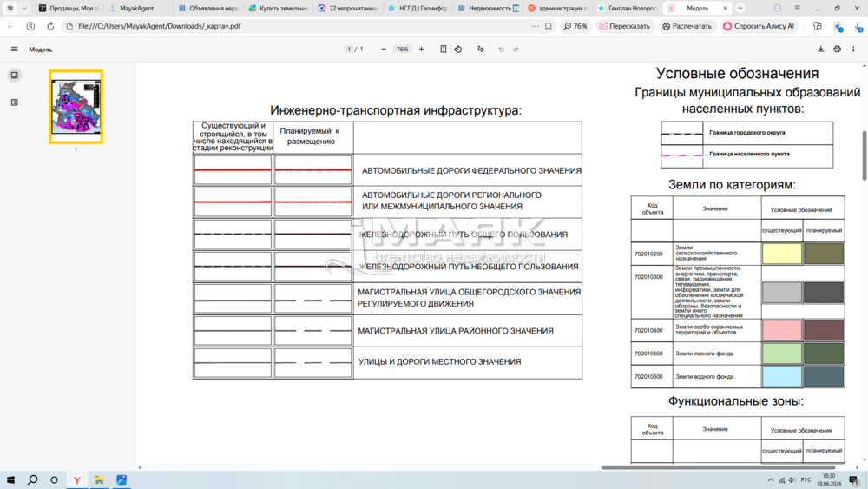Open the PDF viewer more options menu
The width and height of the screenshot is (868, 489).
[x=853, y=50]
